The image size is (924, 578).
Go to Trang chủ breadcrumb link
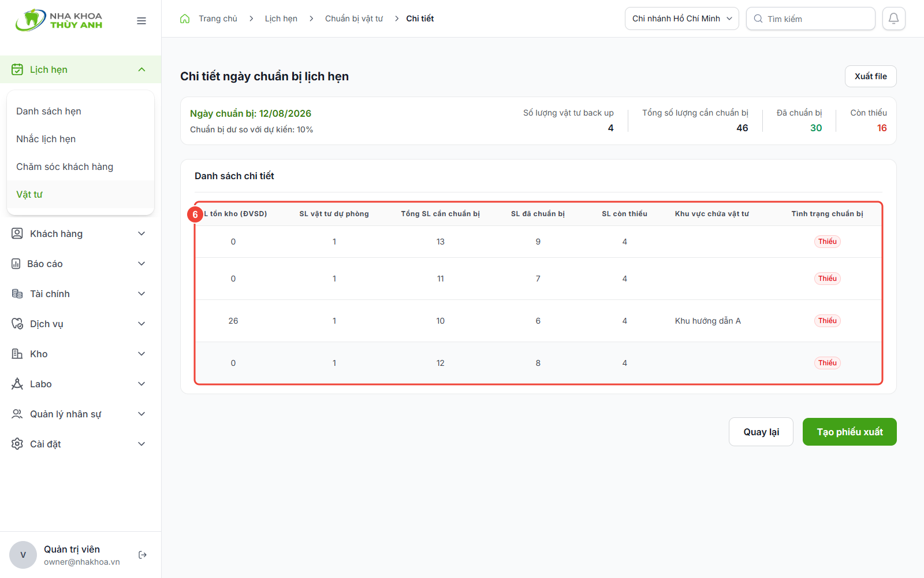click(x=218, y=18)
